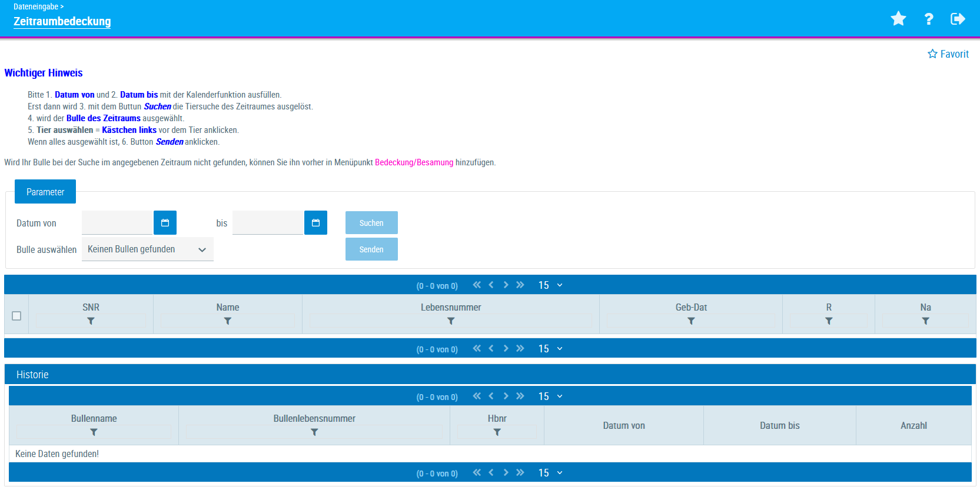Screen dimensions: 980x490
Task: Click the star favorites icon in header
Action: [x=898, y=19]
